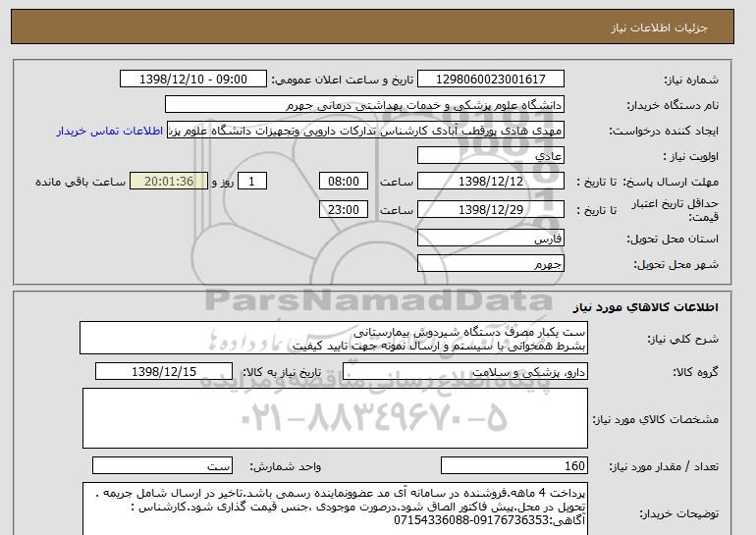Click the ساعت باقی مانده text
The image size is (756, 535).
click(x=81, y=183)
